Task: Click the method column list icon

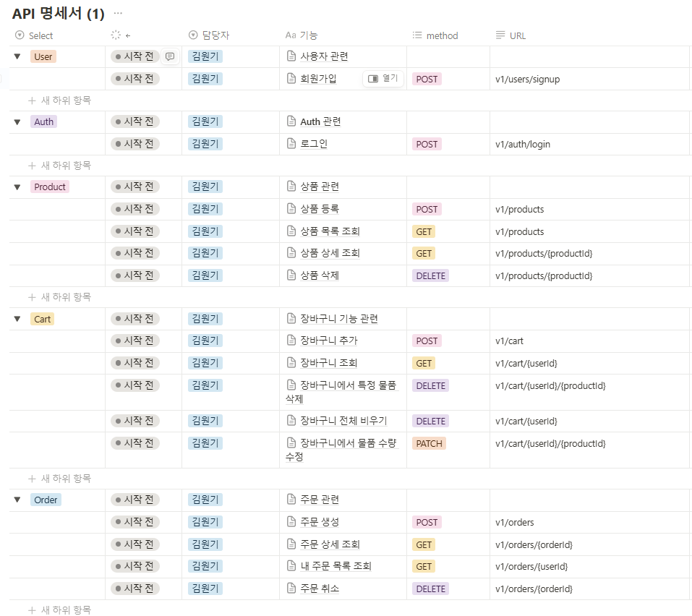Action: coord(417,35)
